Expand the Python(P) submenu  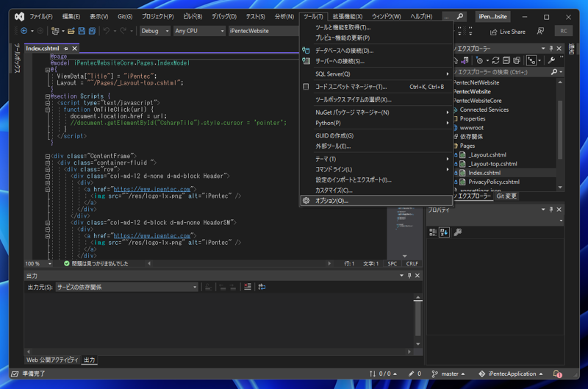[376, 123]
